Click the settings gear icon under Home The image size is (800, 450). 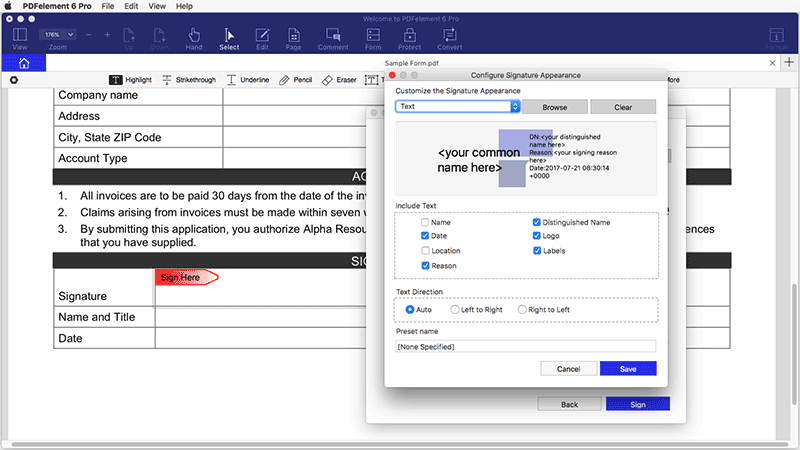coord(14,80)
